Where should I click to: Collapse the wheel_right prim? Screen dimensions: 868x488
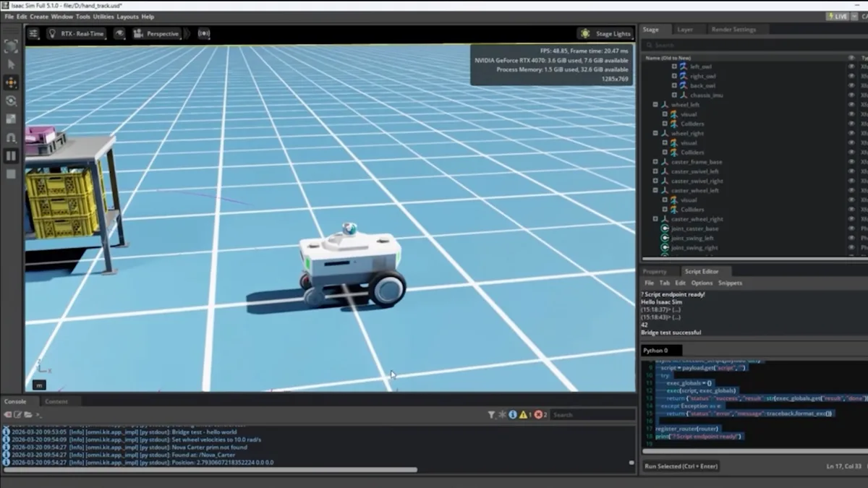click(x=655, y=133)
